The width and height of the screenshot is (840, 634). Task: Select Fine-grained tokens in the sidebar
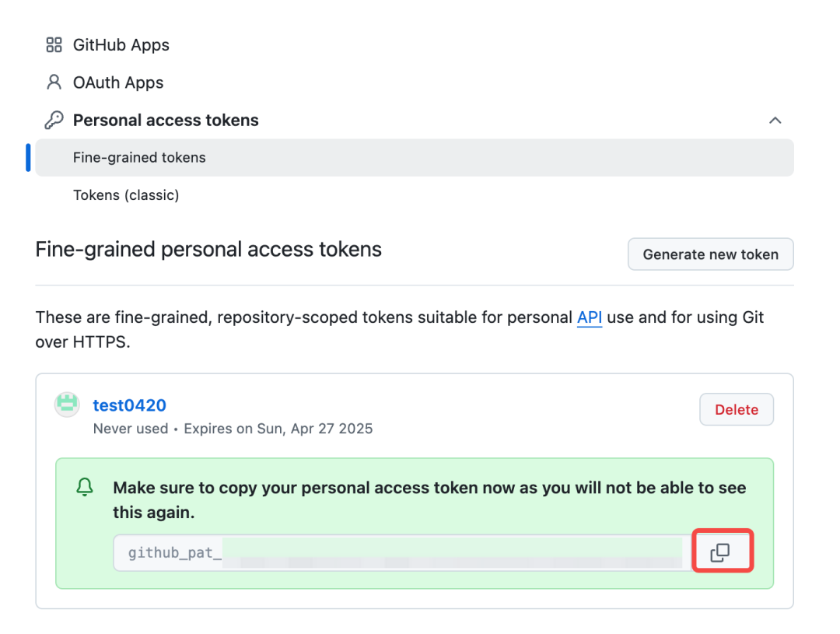[139, 157]
